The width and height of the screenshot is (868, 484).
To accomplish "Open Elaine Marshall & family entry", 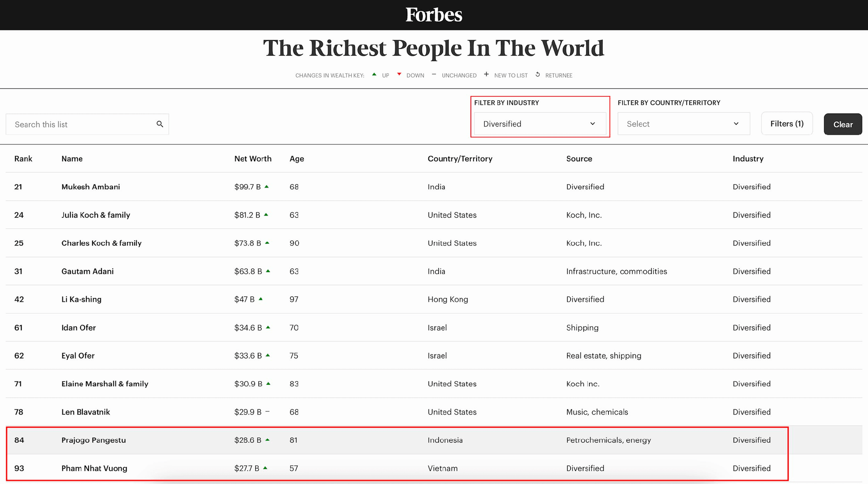I will pos(105,384).
